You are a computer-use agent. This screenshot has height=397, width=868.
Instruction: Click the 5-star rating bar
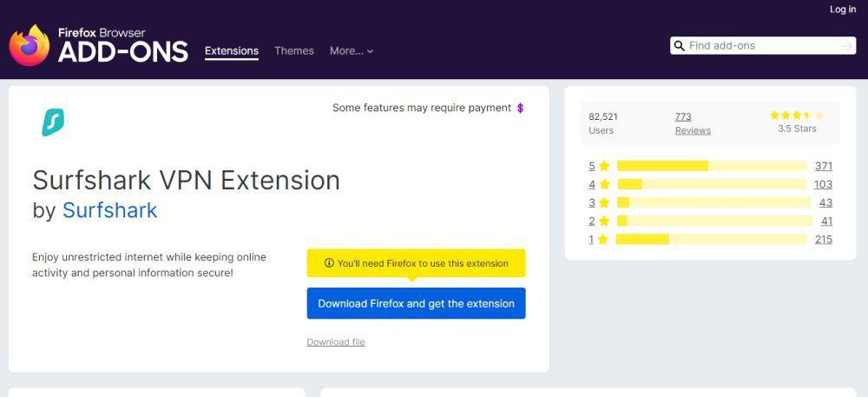pos(712,166)
